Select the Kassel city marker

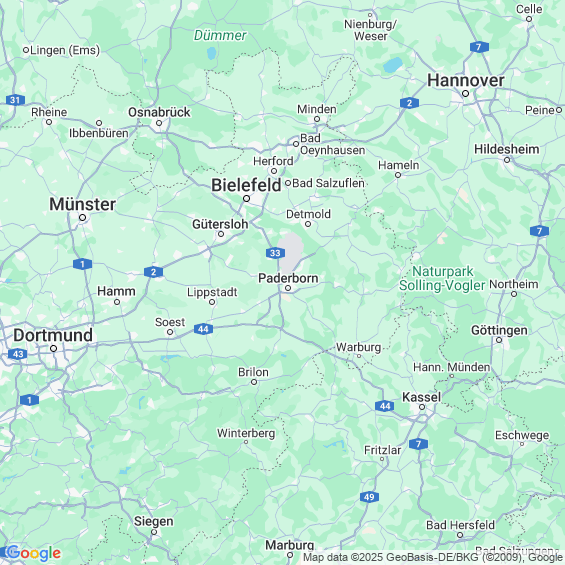422,407
